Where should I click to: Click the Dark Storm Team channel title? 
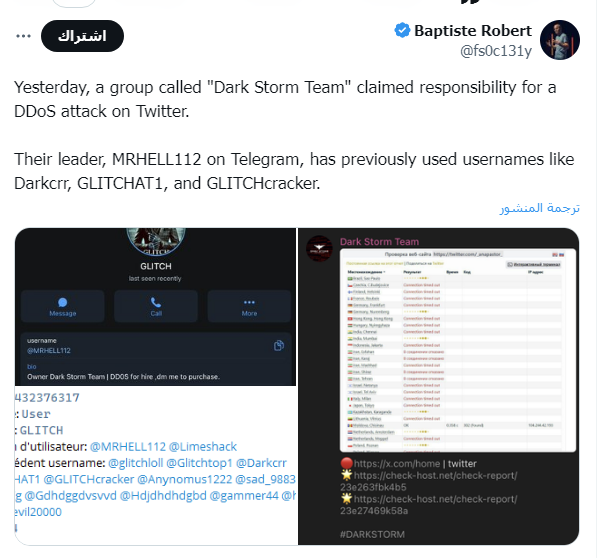click(379, 242)
